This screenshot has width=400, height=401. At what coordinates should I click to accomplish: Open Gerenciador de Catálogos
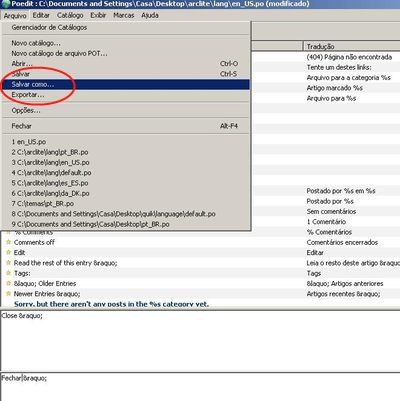(x=126, y=27)
